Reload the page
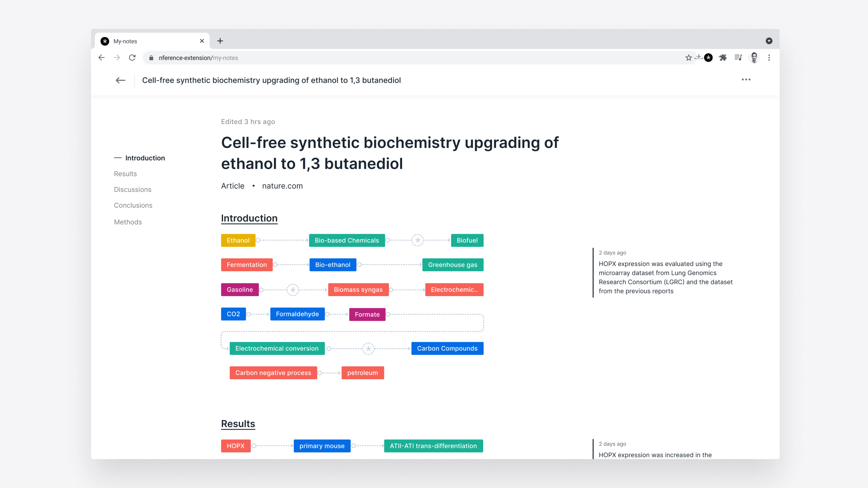This screenshot has height=488, width=868. point(132,58)
